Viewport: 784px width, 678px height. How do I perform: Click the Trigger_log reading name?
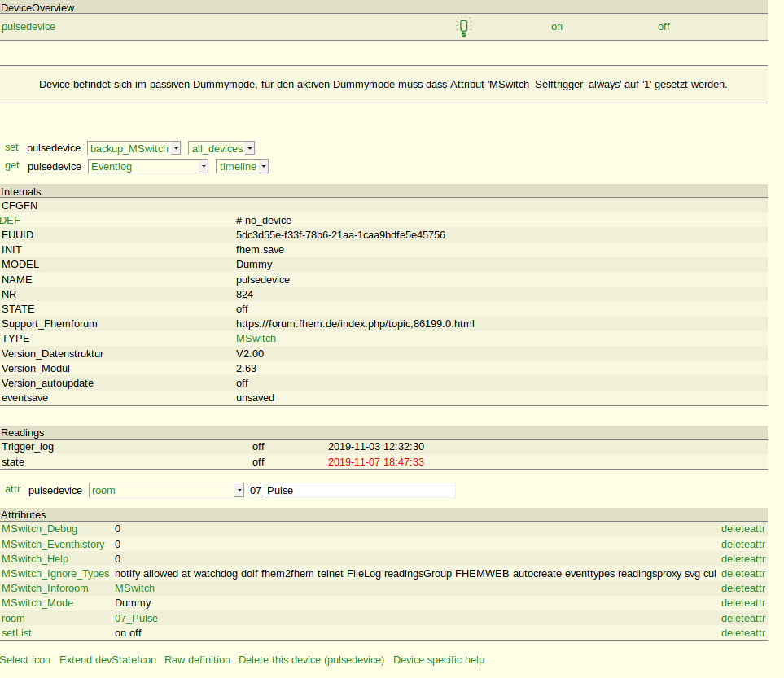tap(28, 447)
